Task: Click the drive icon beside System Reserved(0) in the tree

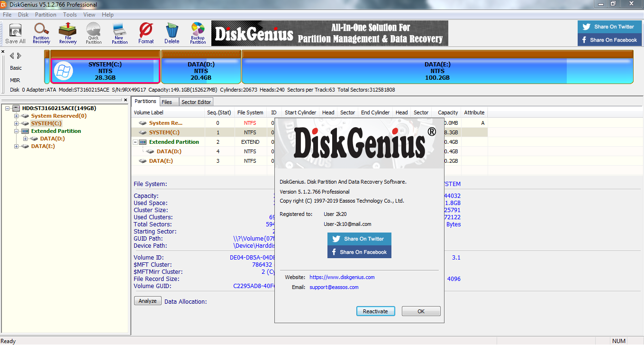Action: pyautogui.click(x=26, y=116)
